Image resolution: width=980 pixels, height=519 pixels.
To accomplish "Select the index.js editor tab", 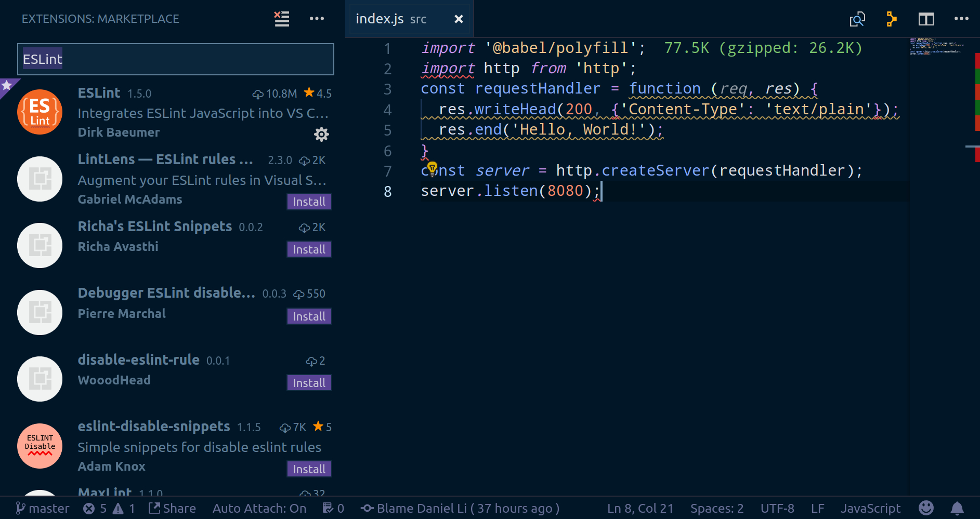I will click(391, 19).
